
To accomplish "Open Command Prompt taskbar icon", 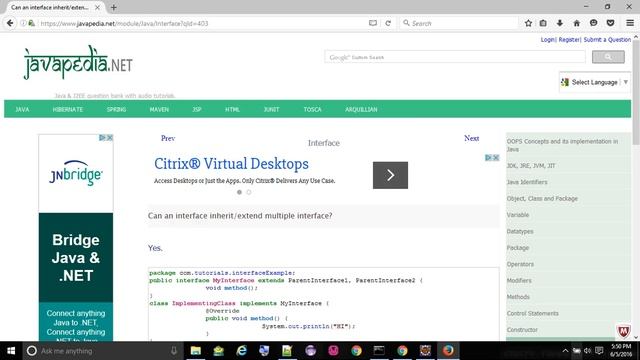I will click(x=379, y=351).
